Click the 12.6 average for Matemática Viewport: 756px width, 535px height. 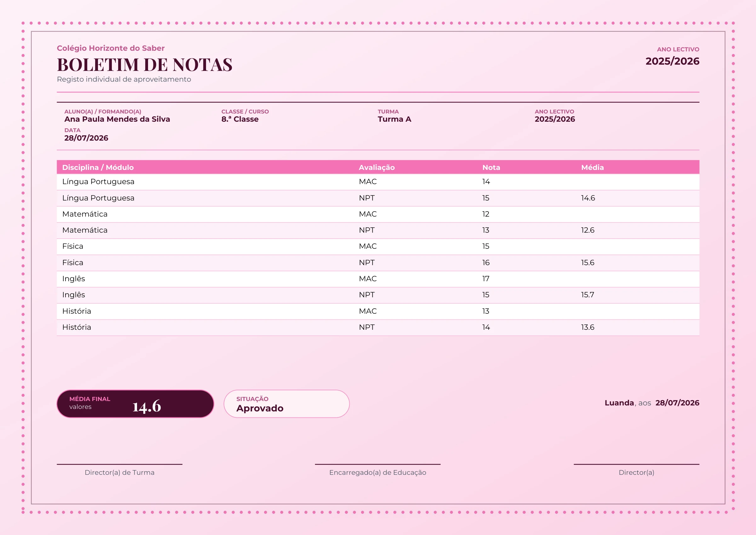point(587,230)
